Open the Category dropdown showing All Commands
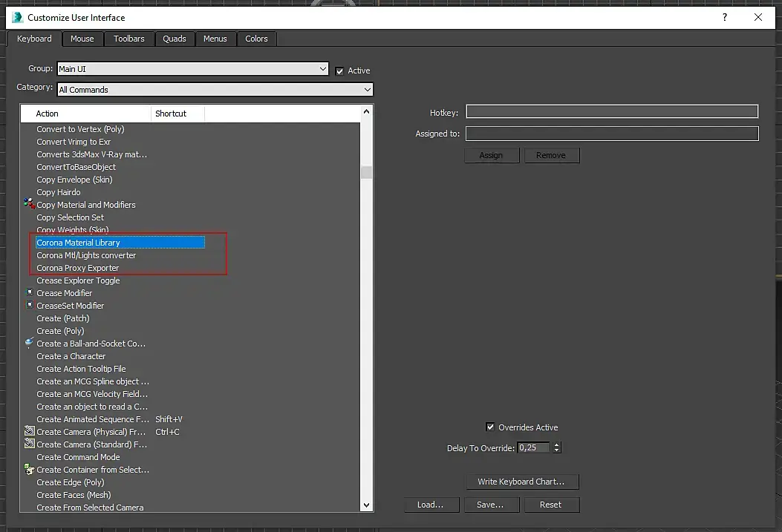This screenshot has width=782, height=532. coord(215,90)
